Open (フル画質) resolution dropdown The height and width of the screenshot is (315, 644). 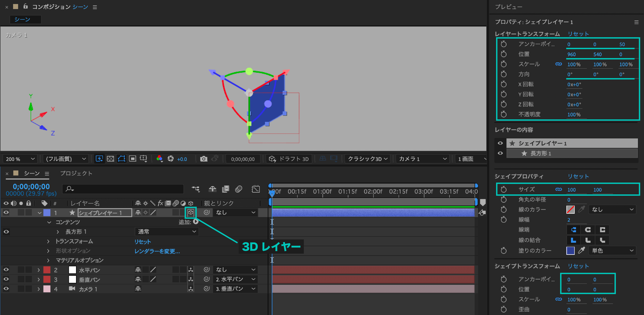(x=66, y=159)
